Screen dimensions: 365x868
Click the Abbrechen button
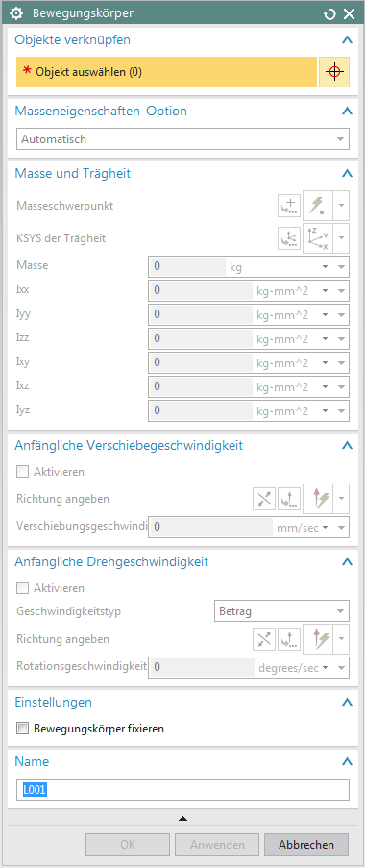[306, 845]
